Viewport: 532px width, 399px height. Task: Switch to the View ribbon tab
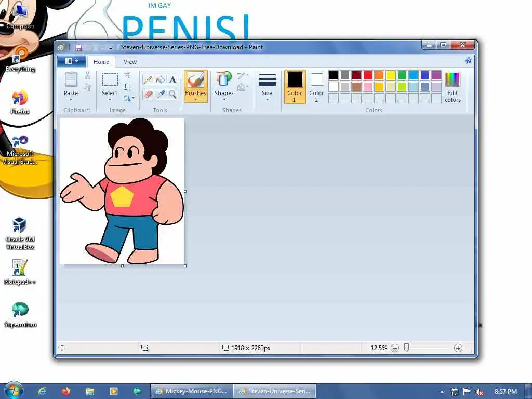pyautogui.click(x=130, y=62)
